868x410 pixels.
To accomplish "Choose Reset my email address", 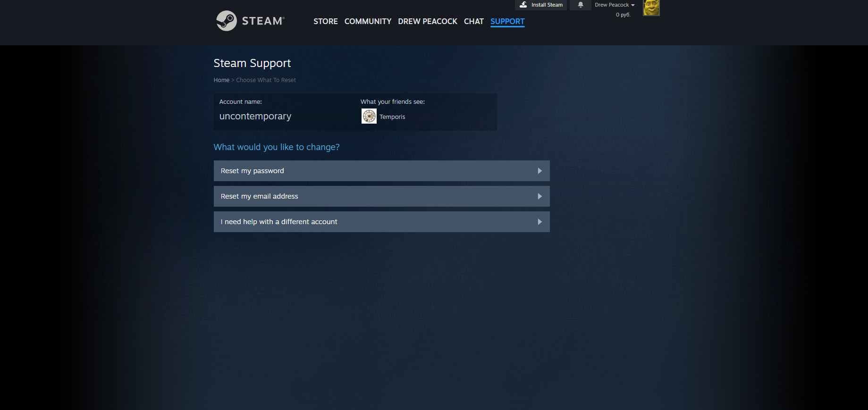I will click(382, 196).
